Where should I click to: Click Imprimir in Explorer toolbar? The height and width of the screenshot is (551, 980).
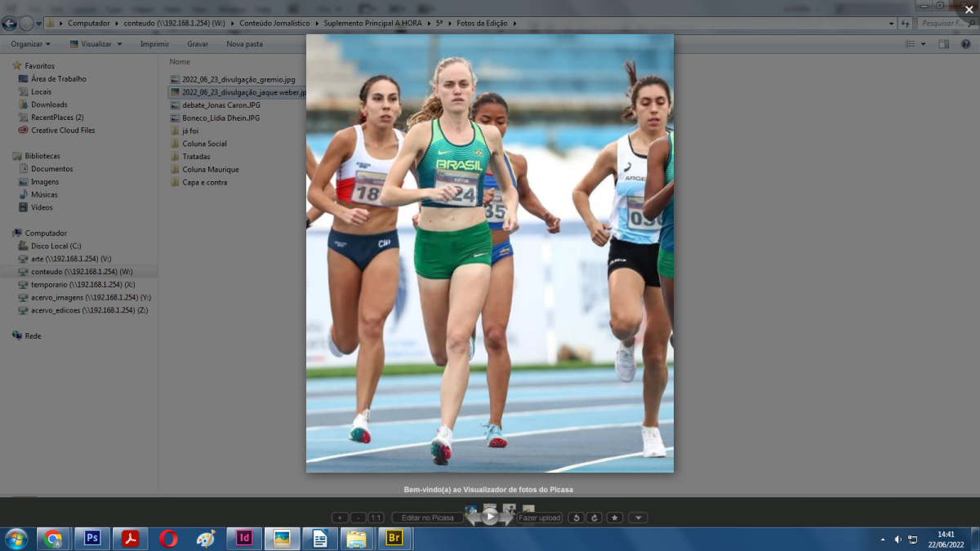154,44
